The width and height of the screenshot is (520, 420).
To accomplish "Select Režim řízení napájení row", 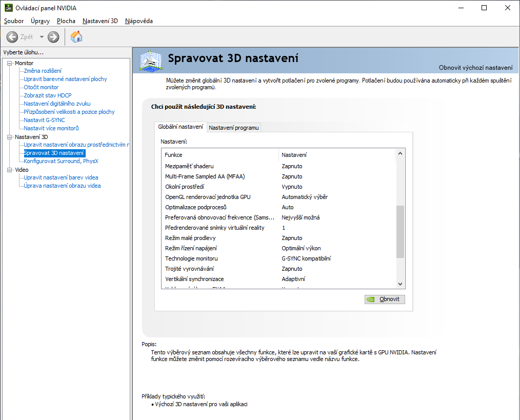I will (278, 249).
